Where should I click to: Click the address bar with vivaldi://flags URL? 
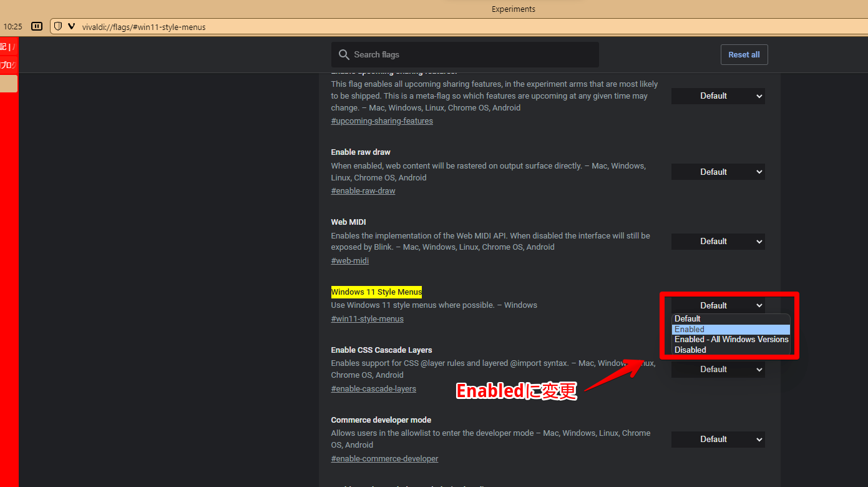pyautogui.click(x=458, y=27)
